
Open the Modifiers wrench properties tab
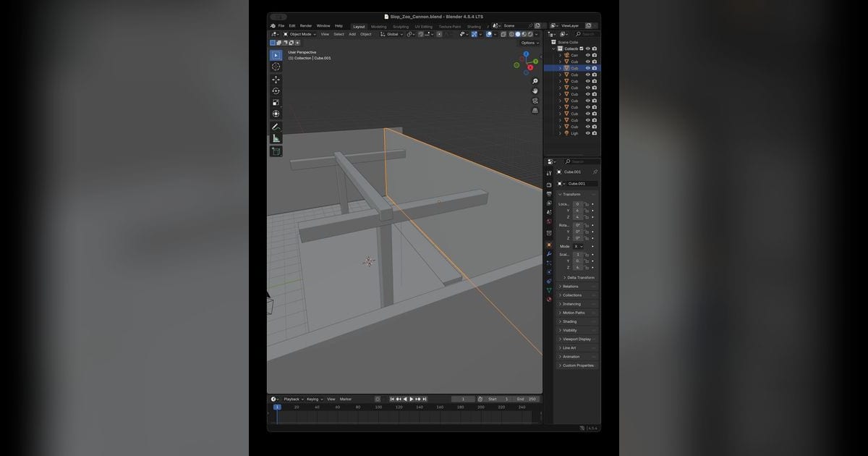pos(549,254)
